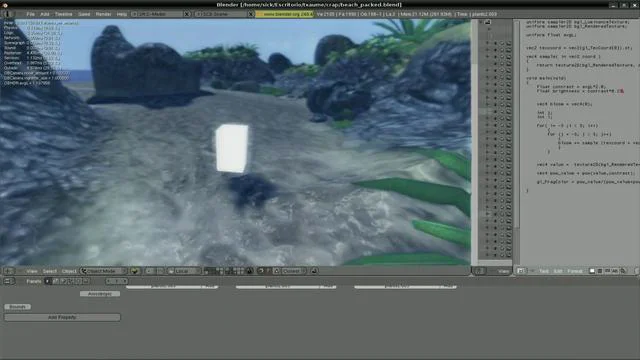Toggle line numbers in text editor
Screen dimensions: 640x360
(600, 271)
